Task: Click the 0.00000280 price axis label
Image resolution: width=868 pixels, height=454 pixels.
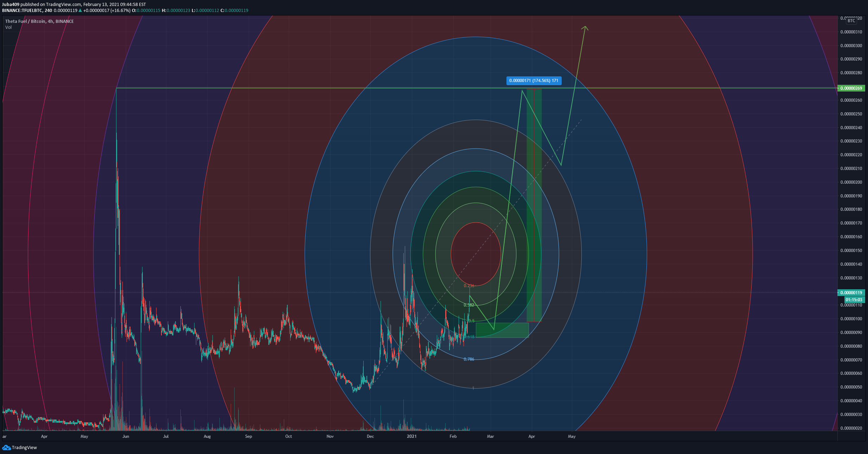Action: click(x=851, y=73)
